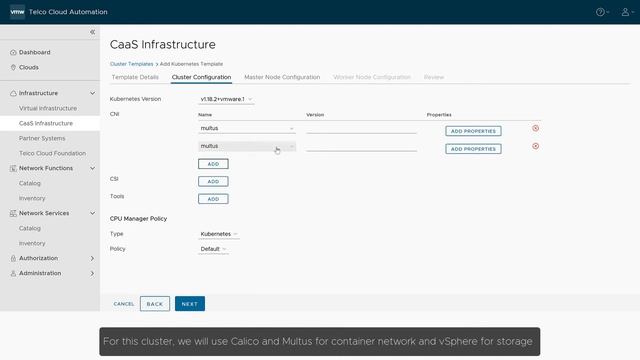Expand the Administration section chevron
This screenshot has height=360, width=640.
point(92,273)
